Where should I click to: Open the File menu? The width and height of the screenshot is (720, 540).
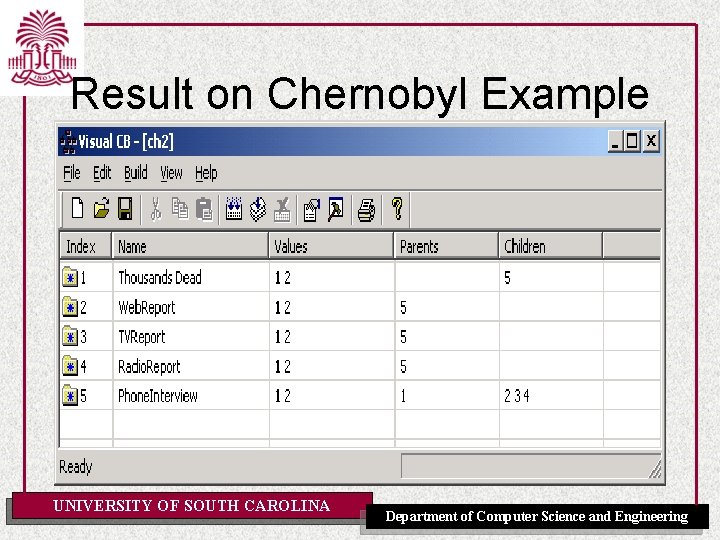click(x=72, y=173)
